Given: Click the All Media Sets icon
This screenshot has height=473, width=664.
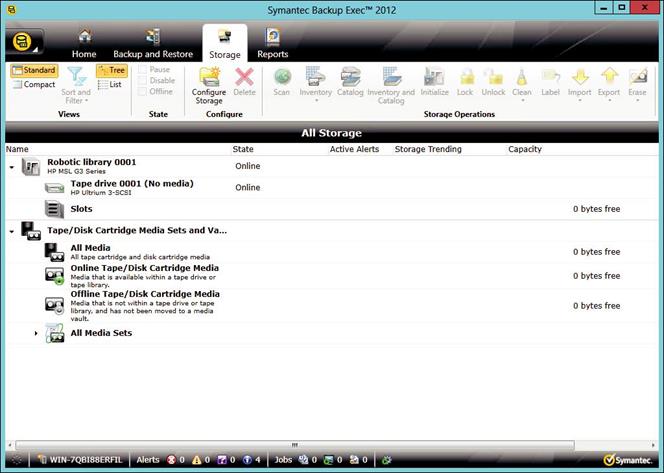Looking at the screenshot, I should coord(55,333).
